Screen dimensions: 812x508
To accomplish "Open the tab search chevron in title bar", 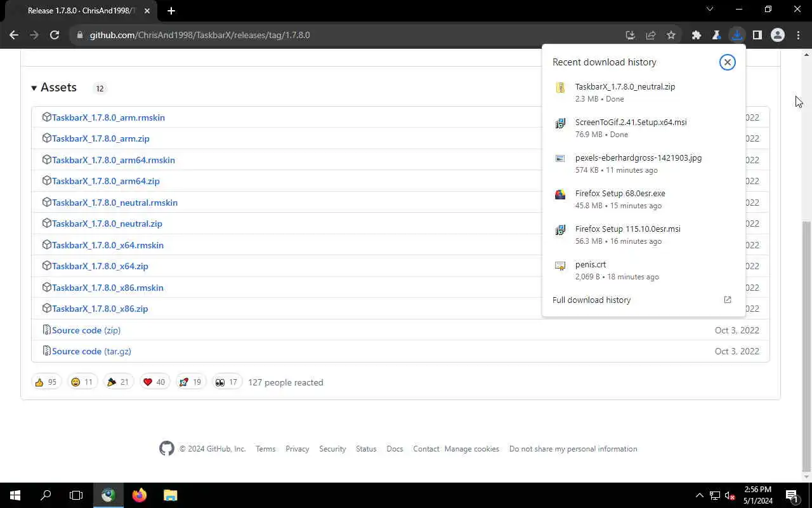I will pos(710,10).
